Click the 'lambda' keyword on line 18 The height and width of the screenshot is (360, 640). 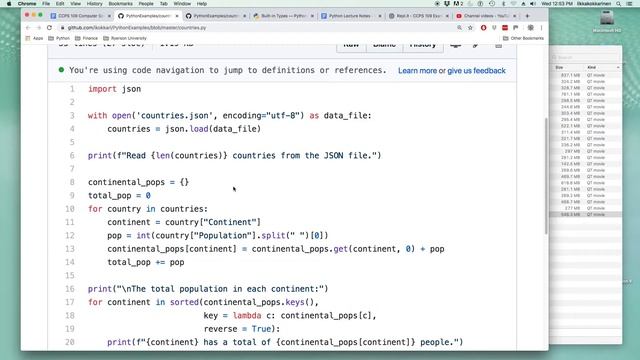click(x=247, y=316)
